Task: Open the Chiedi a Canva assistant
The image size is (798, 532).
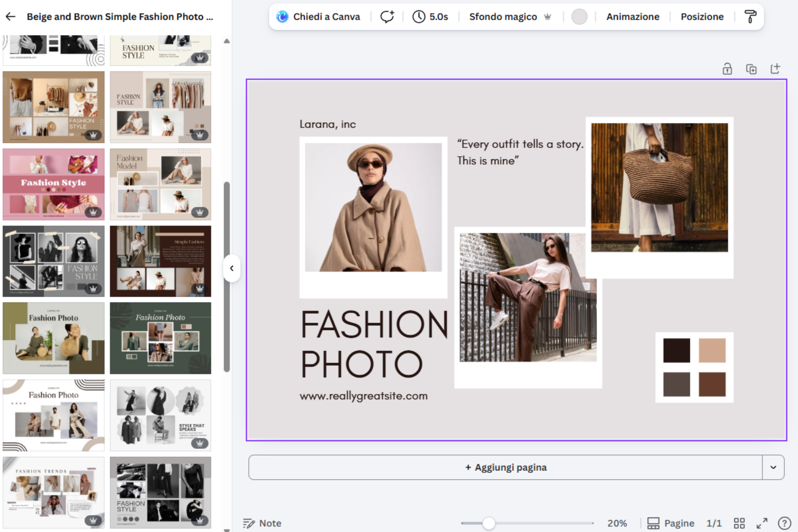Action: coord(282,16)
